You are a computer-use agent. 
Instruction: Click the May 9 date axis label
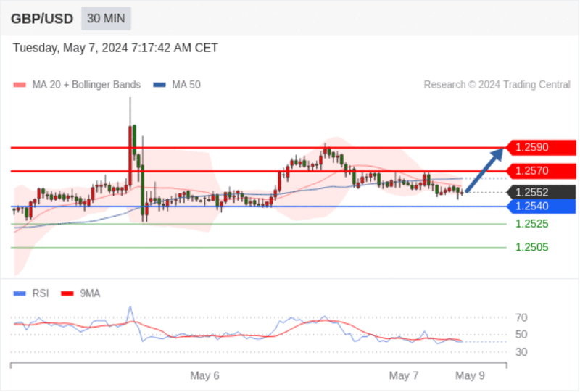click(470, 376)
